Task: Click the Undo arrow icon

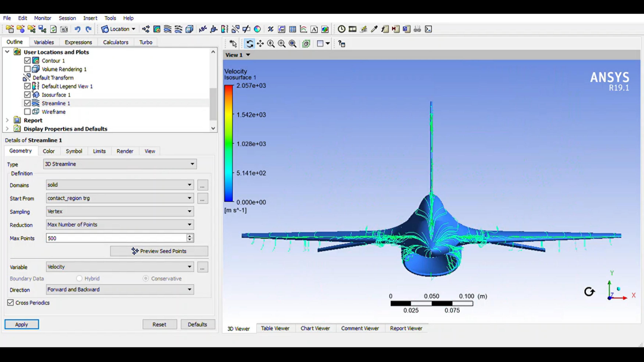Action: point(78,29)
